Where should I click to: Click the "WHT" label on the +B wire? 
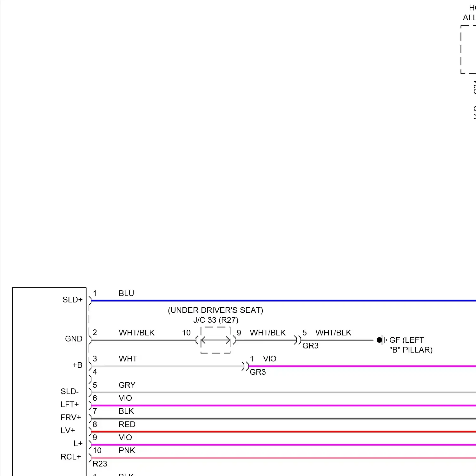pos(128,359)
